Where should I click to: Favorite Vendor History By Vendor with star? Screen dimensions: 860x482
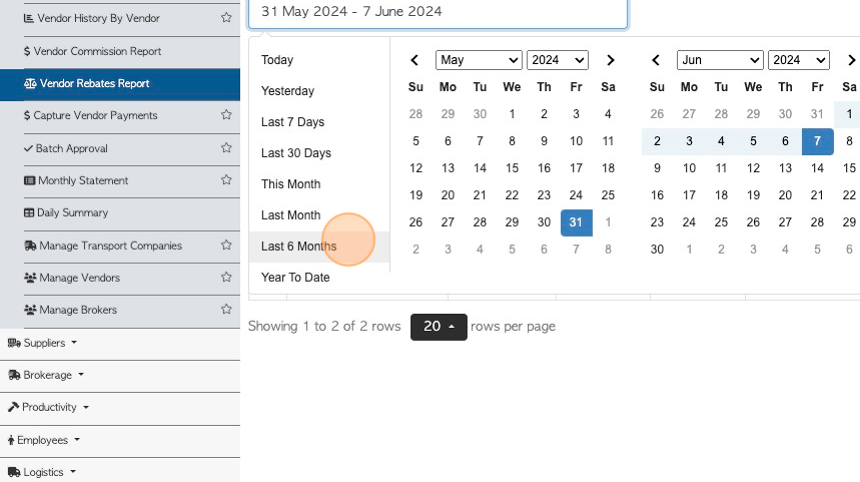(226, 18)
